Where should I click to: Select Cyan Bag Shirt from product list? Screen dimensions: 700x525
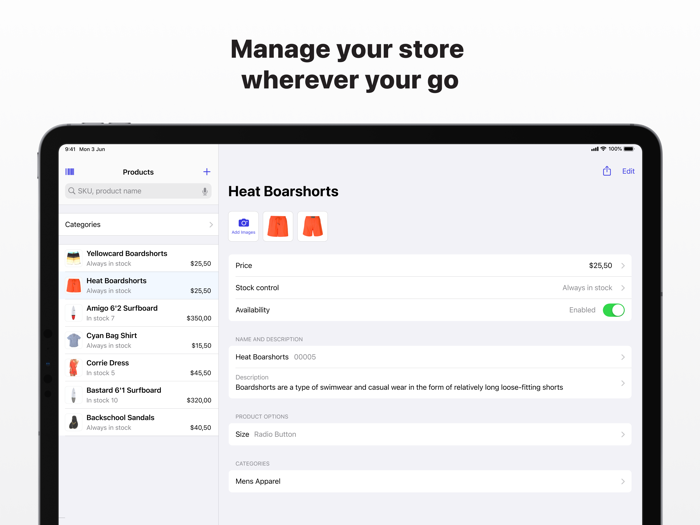pyautogui.click(x=140, y=340)
